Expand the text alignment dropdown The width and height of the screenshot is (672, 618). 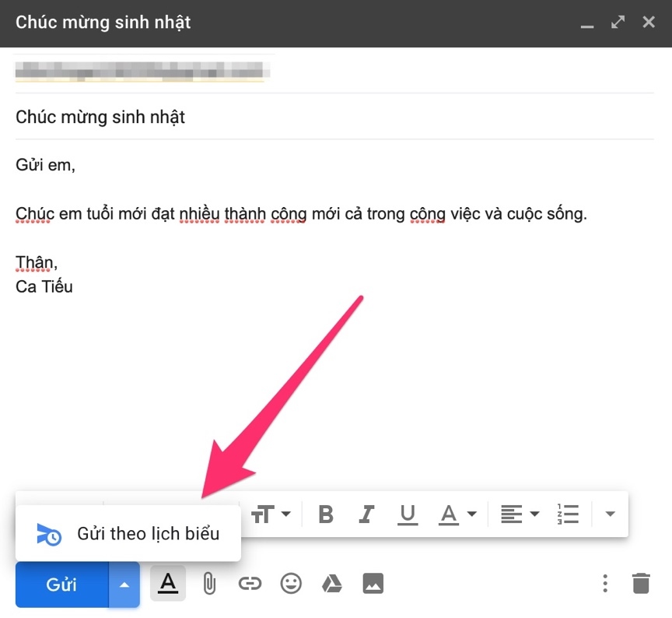520,514
